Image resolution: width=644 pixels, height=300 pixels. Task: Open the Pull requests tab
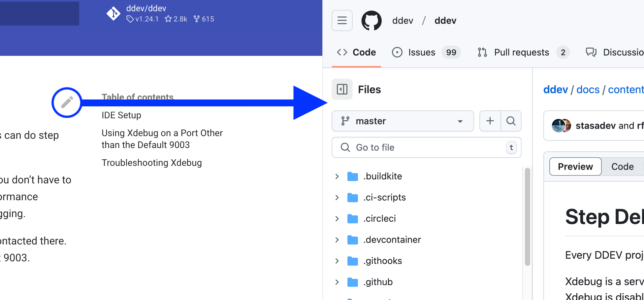point(521,52)
